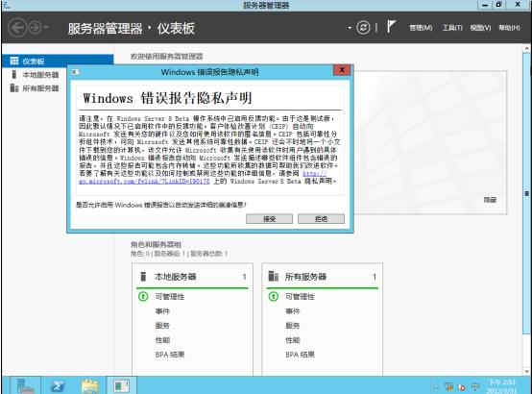Select 仪表板 in the sidebar
532x394 pixels.
(x=58, y=62)
